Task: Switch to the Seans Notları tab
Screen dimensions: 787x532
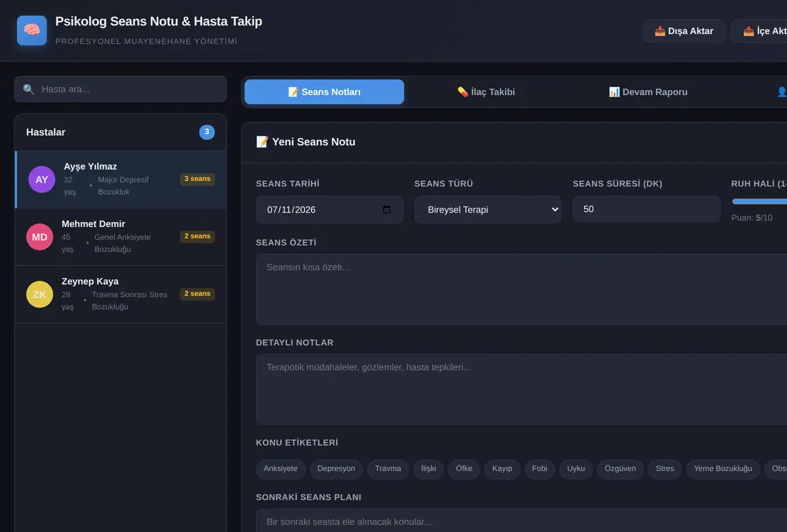Action: tap(325, 92)
